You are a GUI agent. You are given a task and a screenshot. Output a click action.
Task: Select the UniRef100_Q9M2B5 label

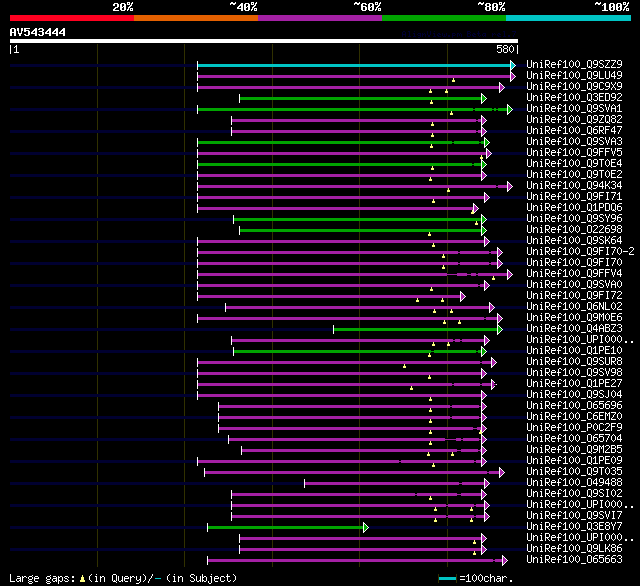pyautogui.click(x=574, y=450)
